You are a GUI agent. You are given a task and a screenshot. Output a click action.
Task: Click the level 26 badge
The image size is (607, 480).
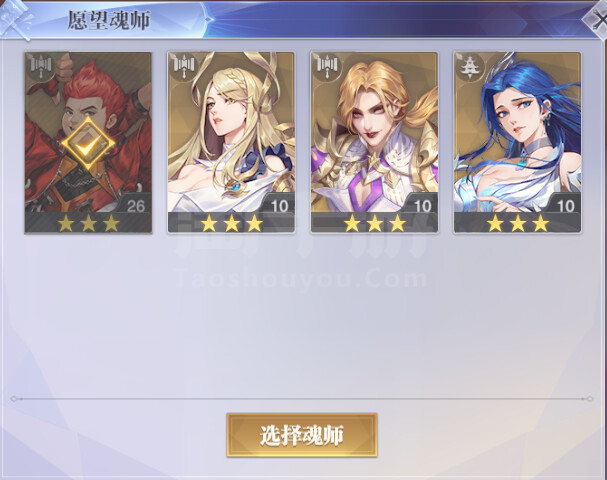click(135, 206)
